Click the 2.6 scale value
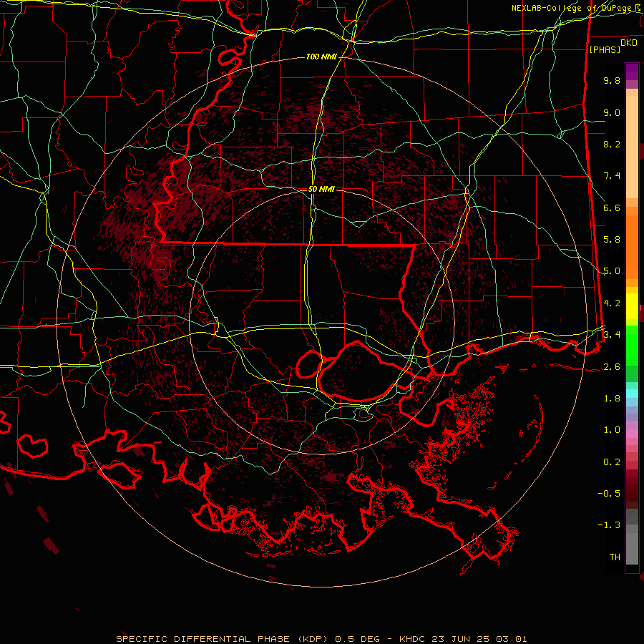The height and width of the screenshot is (644, 644). click(612, 367)
